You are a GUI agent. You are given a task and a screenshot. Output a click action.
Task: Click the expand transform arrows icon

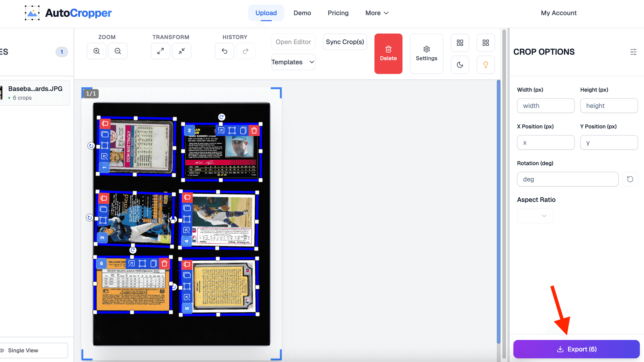click(161, 51)
